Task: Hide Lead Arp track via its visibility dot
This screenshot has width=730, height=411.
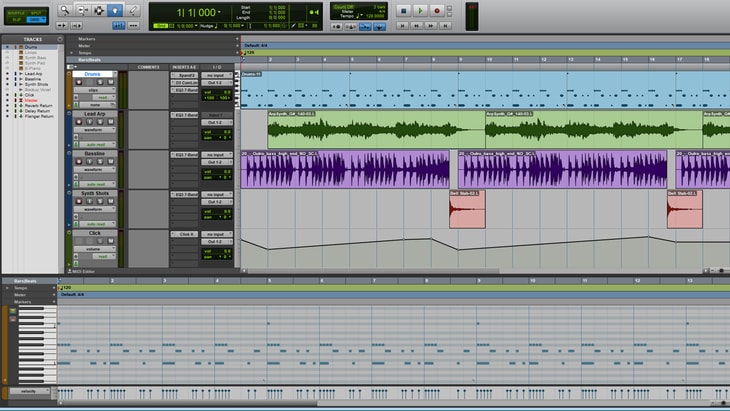Action: (x=7, y=74)
